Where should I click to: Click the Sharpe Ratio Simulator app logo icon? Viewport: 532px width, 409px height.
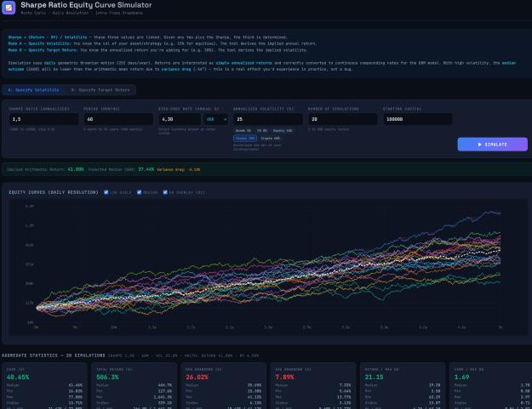tap(9, 8)
